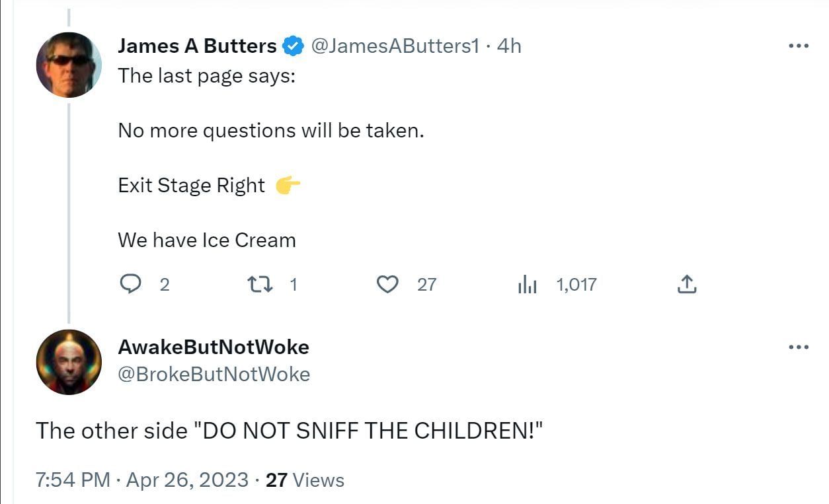Click the 1,017 view count number
The width and height of the screenshot is (829, 504).
pyautogui.click(x=576, y=285)
